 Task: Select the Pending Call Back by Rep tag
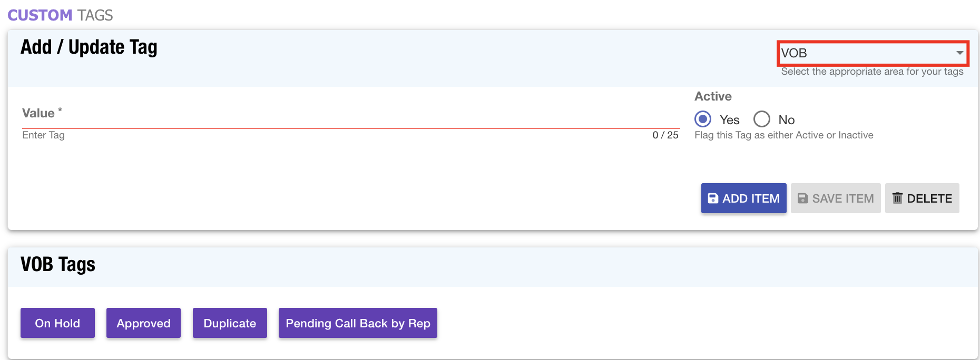pyautogui.click(x=358, y=323)
